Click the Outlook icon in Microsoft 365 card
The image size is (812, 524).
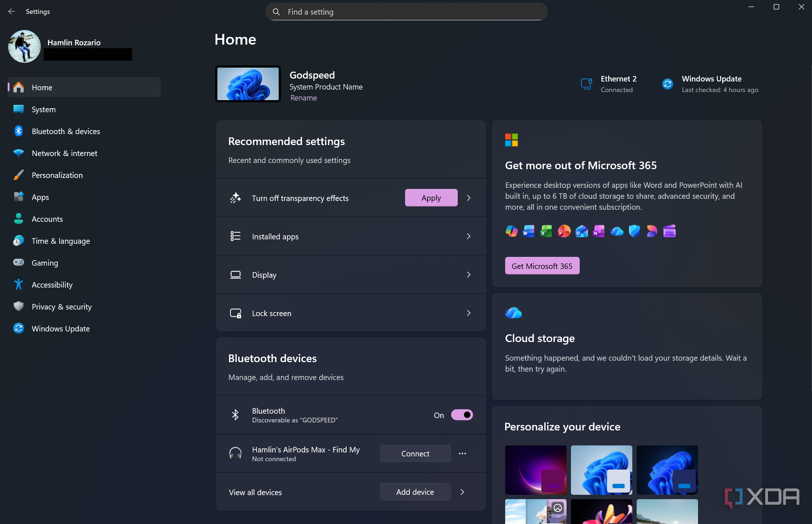[582, 231]
